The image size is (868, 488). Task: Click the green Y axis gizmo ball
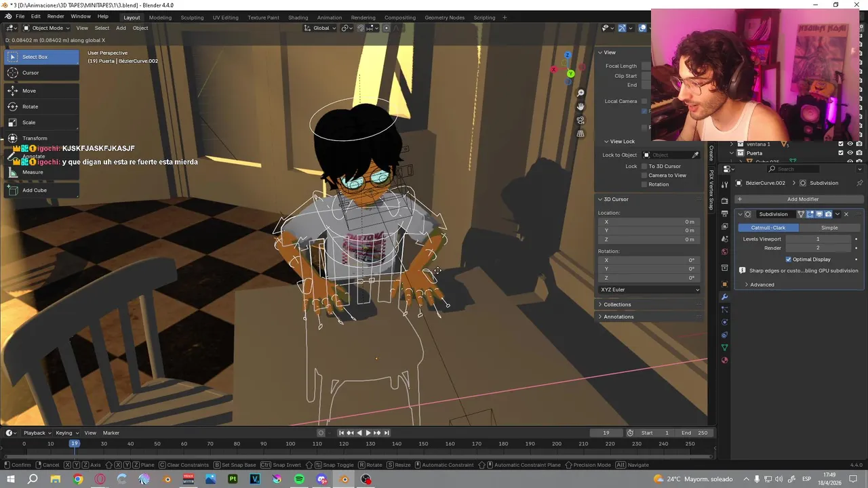[571, 73]
